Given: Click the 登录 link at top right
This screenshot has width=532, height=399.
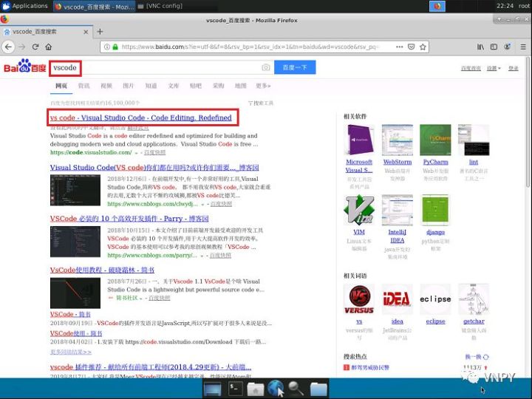Looking at the screenshot, I should click(x=513, y=68).
